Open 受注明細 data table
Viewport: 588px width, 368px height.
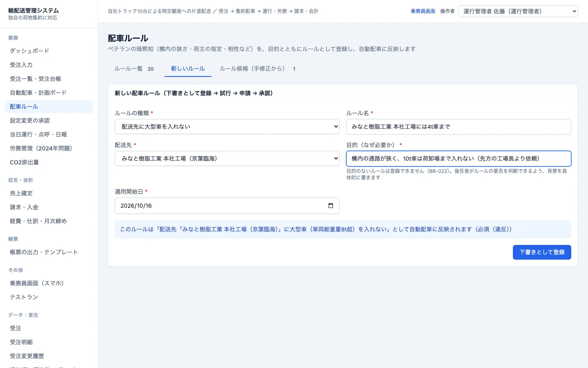pos(49,342)
